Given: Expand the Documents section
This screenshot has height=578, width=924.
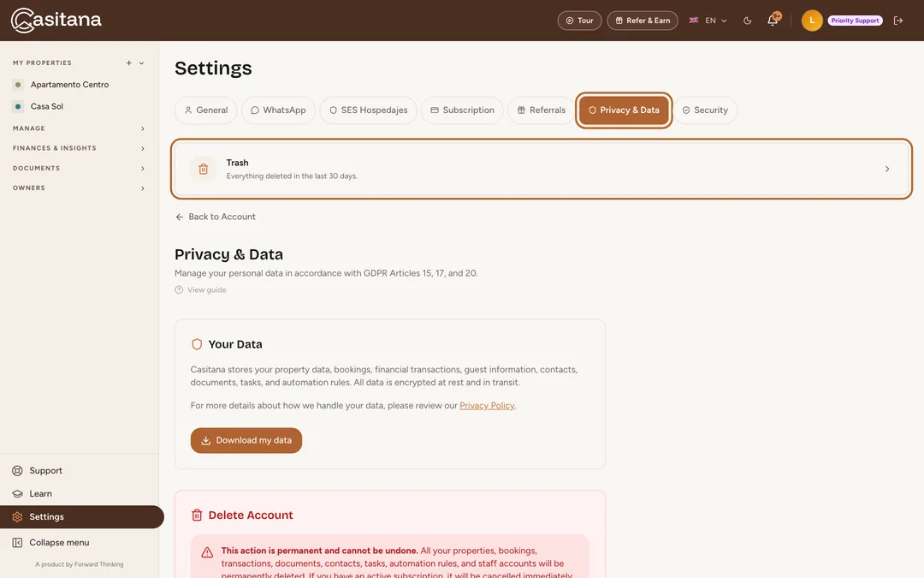Looking at the screenshot, I should pyautogui.click(x=79, y=169).
